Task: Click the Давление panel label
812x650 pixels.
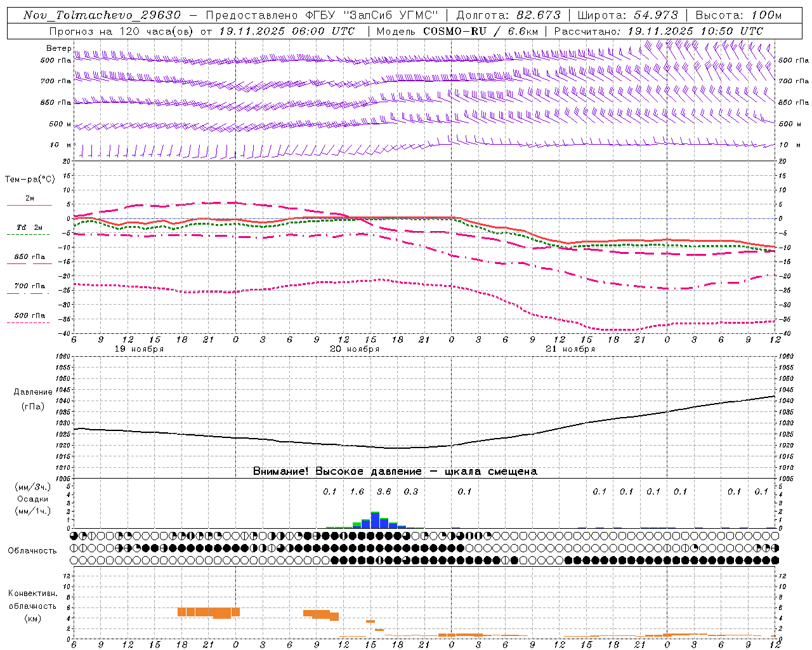Action: (x=33, y=392)
